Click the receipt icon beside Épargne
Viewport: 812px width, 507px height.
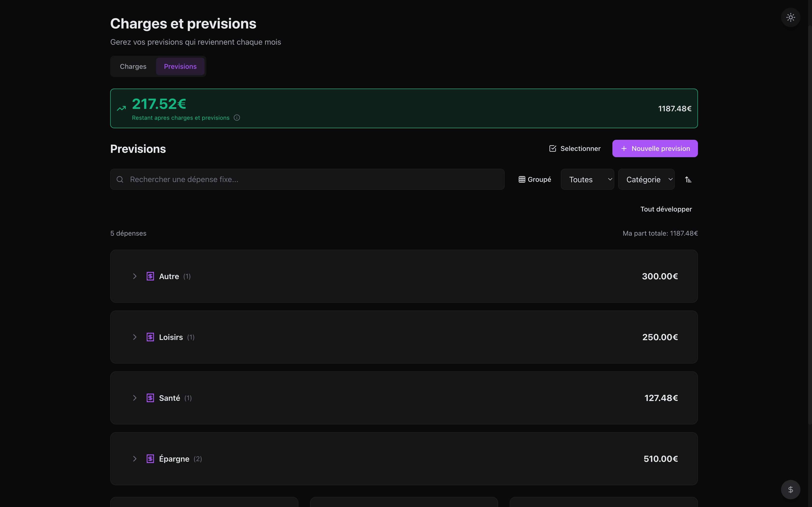(150, 459)
